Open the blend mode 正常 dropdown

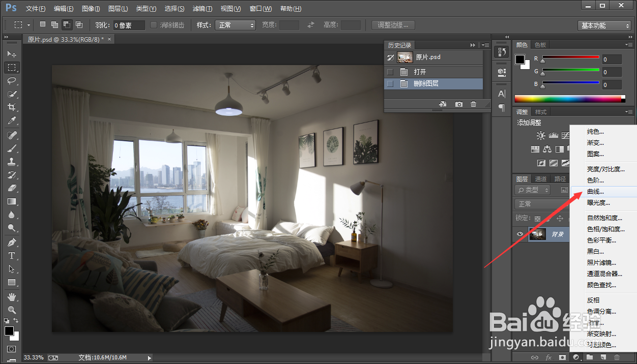(x=542, y=204)
